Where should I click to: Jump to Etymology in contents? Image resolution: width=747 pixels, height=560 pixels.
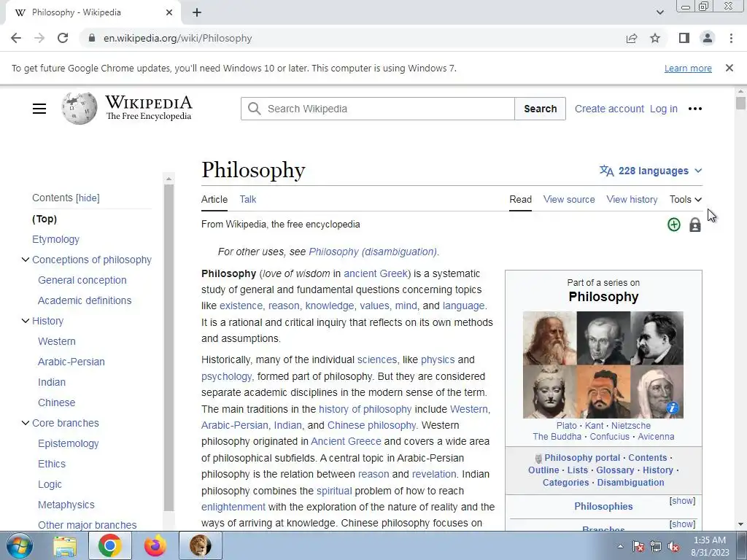55,239
